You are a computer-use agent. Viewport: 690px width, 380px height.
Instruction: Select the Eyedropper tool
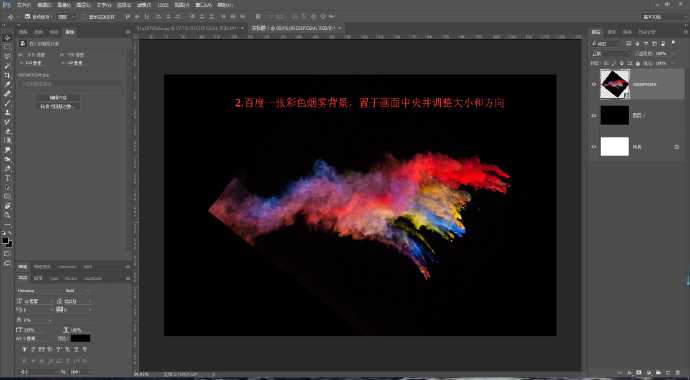coord(7,84)
